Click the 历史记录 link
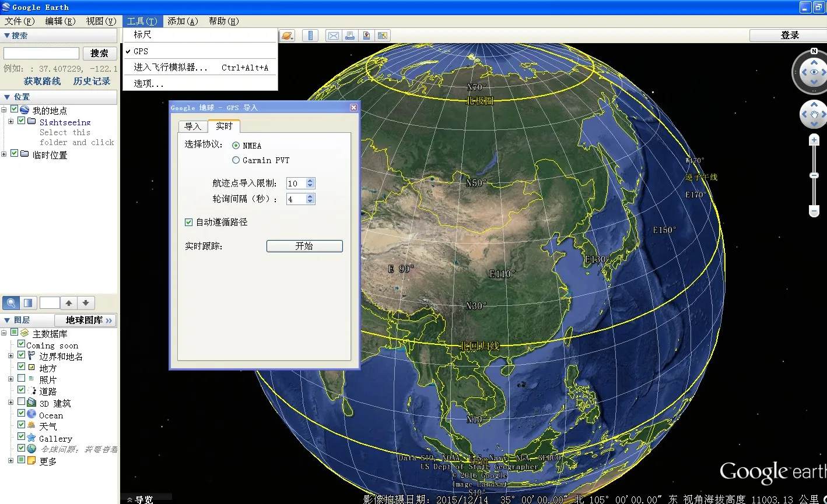 tap(92, 81)
